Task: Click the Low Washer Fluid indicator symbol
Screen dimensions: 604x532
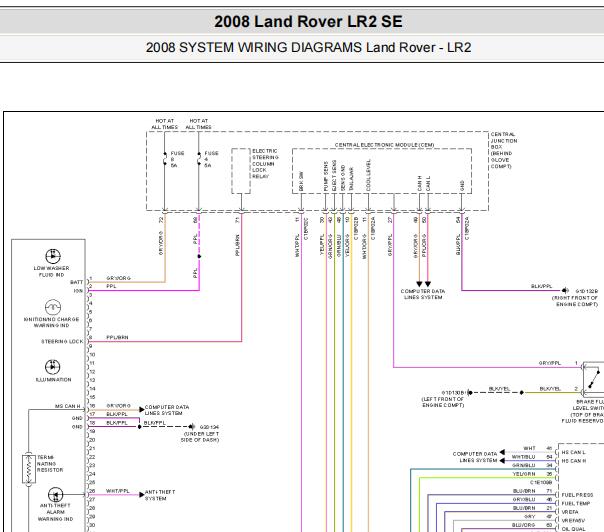Action: (53, 256)
